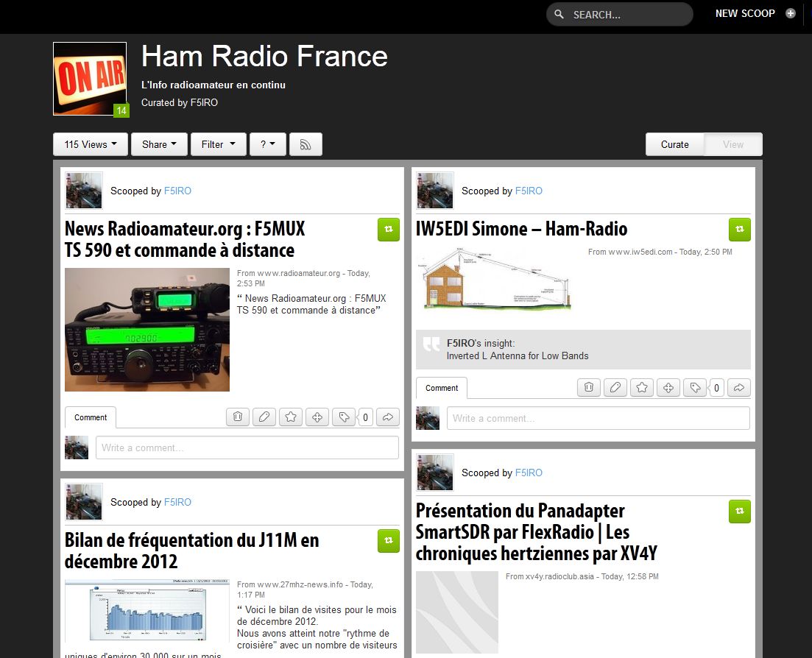Click the NEW SCOOP button
Image resolution: width=812 pixels, height=658 pixels.
(745, 13)
